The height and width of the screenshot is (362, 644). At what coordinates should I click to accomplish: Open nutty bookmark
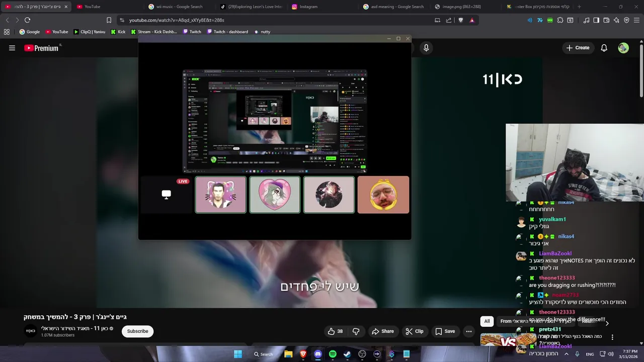(x=262, y=32)
